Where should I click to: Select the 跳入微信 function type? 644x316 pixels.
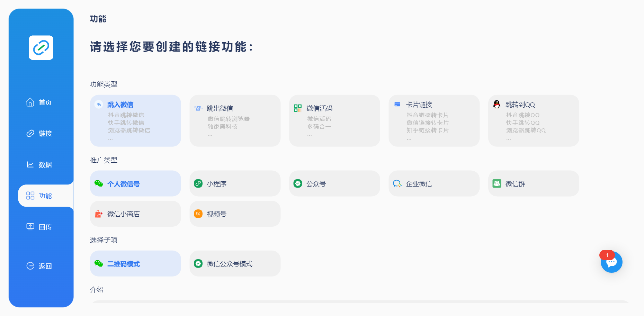[135, 121]
